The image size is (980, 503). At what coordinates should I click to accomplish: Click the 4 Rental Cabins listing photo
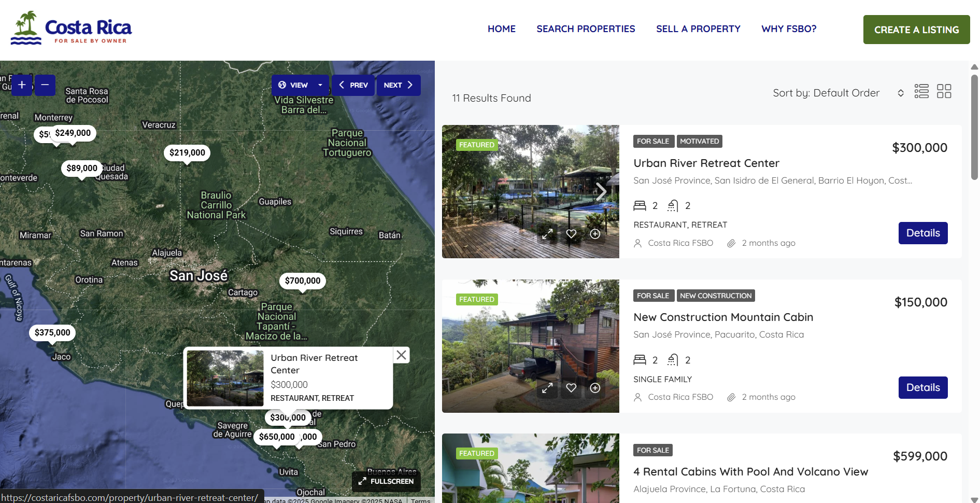[x=530, y=468]
